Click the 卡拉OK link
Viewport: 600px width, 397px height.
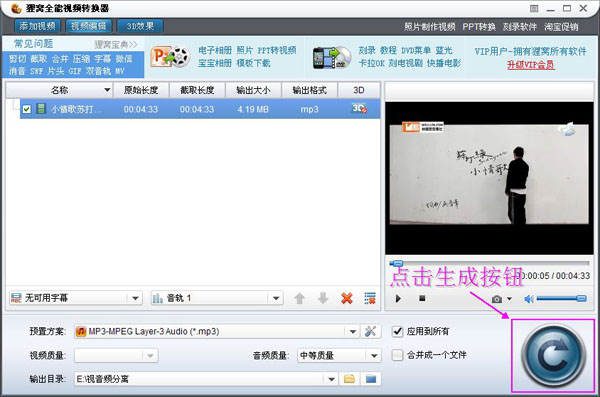(x=371, y=63)
